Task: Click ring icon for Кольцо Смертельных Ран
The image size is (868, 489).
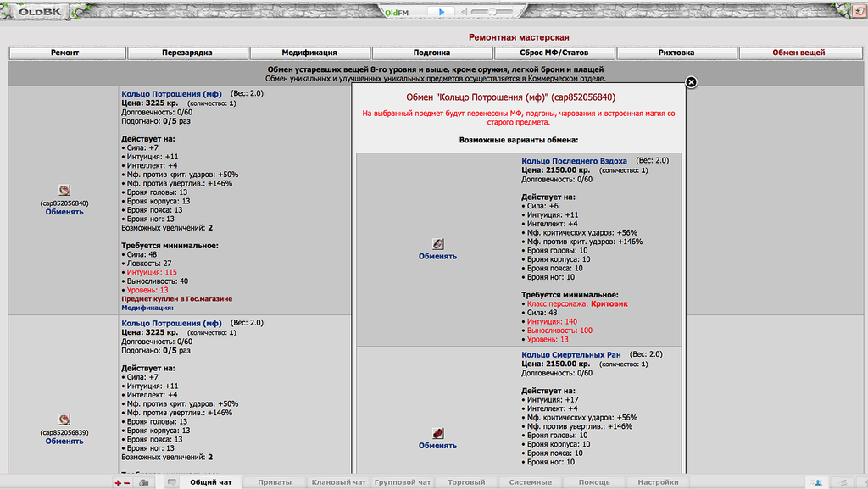Action: click(x=437, y=433)
